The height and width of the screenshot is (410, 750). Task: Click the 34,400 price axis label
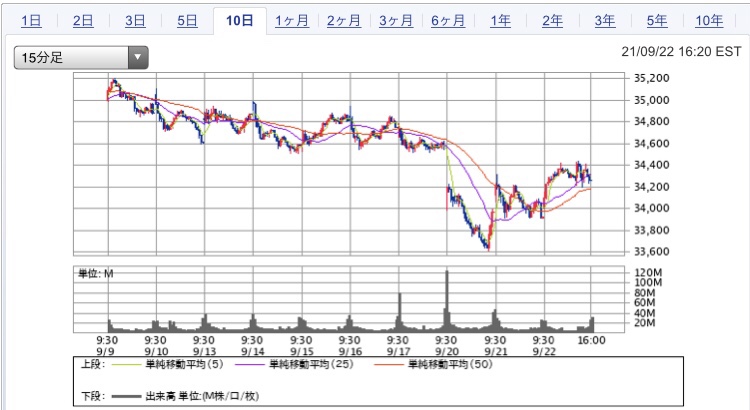[x=651, y=165]
